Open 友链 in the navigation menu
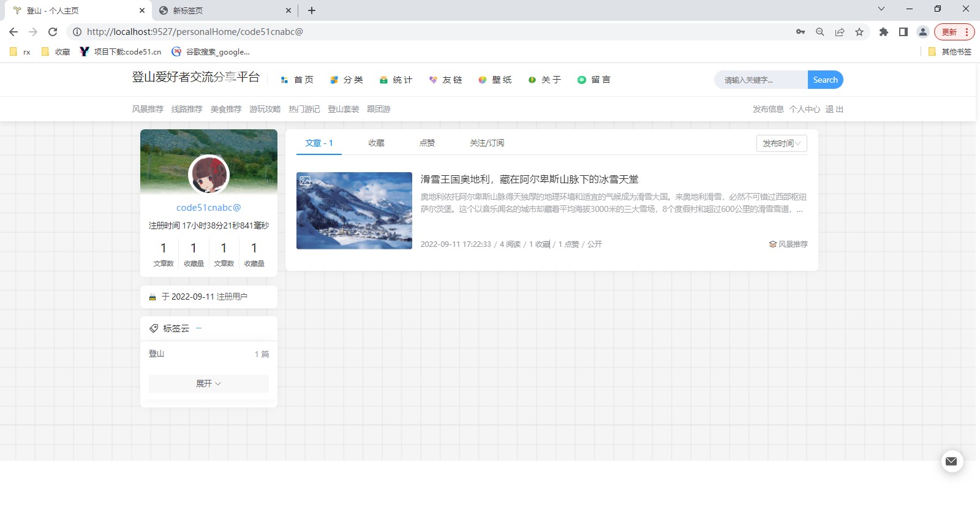 (x=446, y=80)
